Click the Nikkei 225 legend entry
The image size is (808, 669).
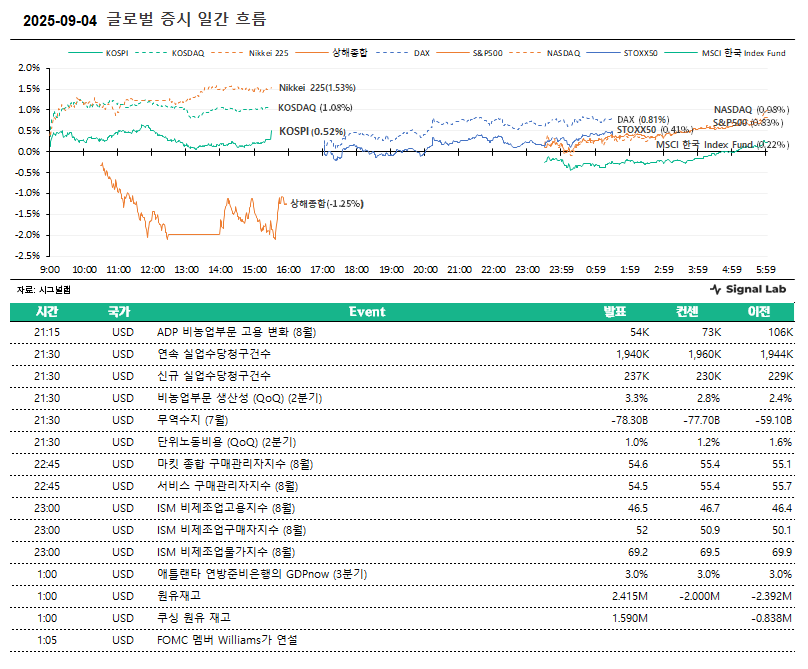coord(249,53)
